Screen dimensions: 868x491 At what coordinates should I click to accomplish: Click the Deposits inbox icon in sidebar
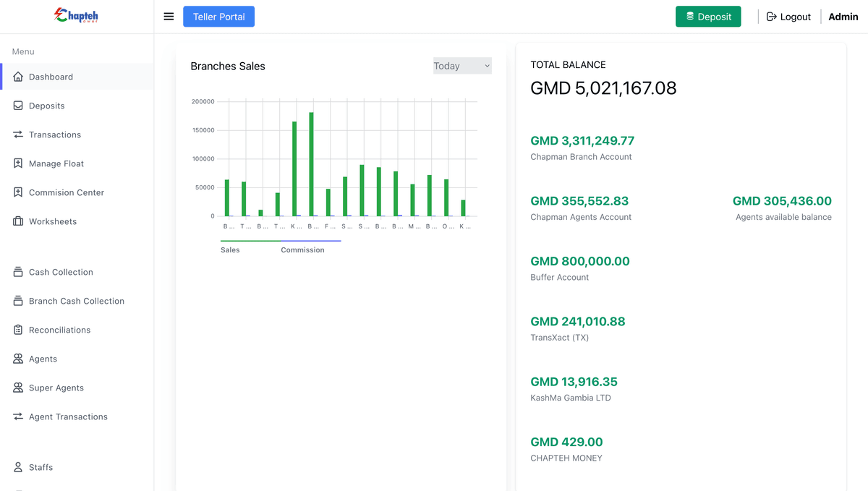18,106
